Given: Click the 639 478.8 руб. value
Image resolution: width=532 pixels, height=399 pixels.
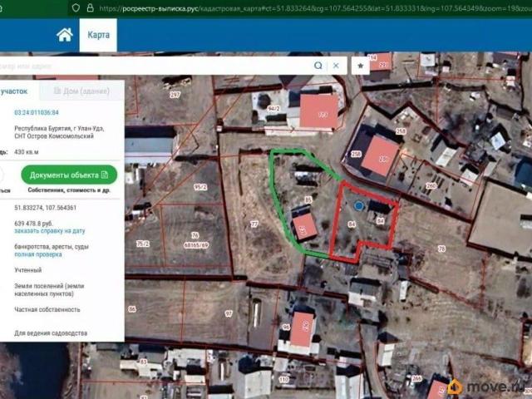Looking at the screenshot, I should [x=33, y=224].
